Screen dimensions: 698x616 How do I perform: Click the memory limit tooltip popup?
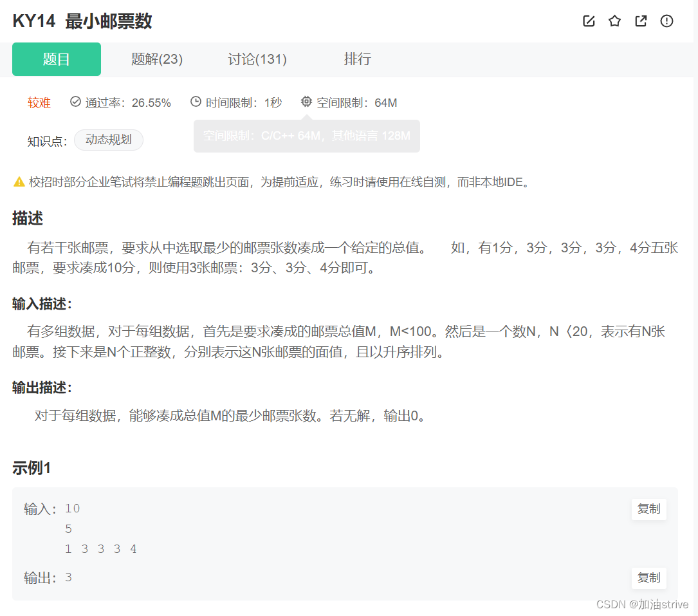click(307, 136)
